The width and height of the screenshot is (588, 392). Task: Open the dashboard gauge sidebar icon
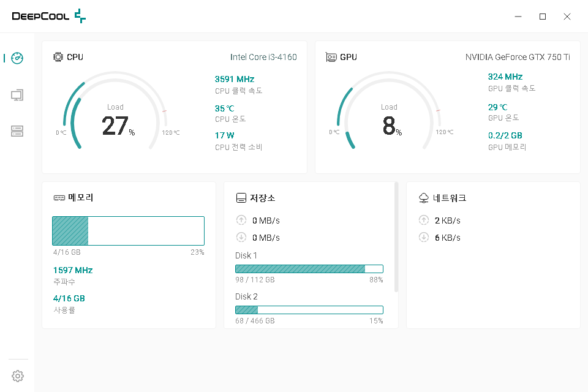pyautogui.click(x=17, y=58)
